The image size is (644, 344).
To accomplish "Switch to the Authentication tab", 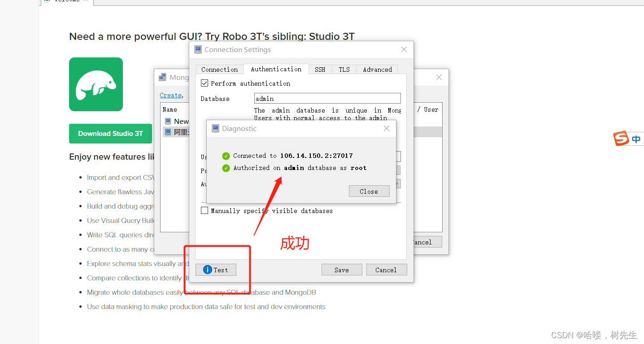I will coord(276,69).
